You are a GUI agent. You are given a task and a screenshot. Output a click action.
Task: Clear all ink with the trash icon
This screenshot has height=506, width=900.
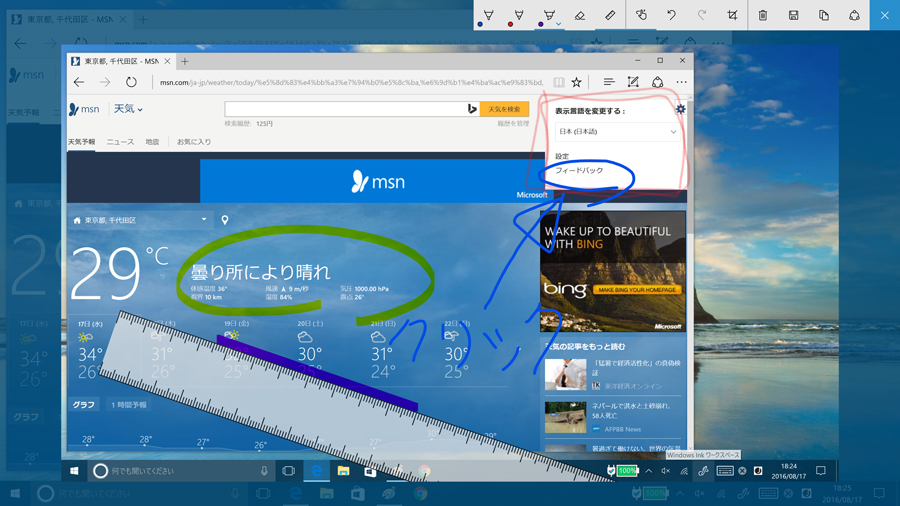(763, 15)
